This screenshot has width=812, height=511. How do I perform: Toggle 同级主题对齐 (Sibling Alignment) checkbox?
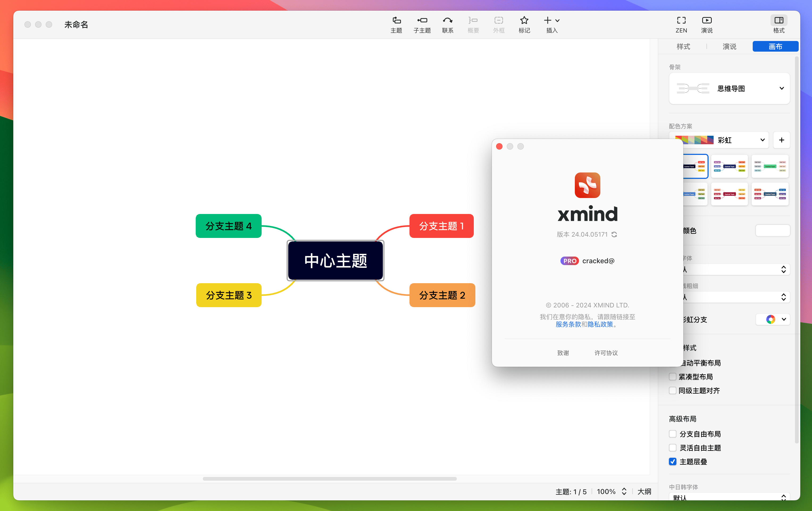pyautogui.click(x=672, y=391)
